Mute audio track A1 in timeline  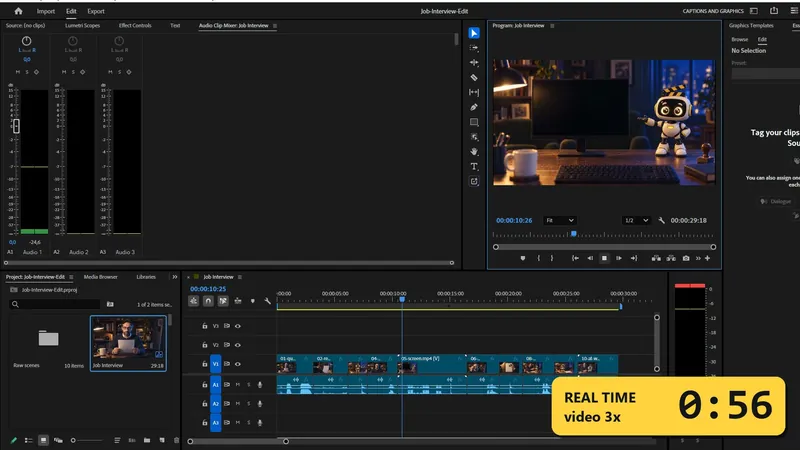tap(238, 385)
